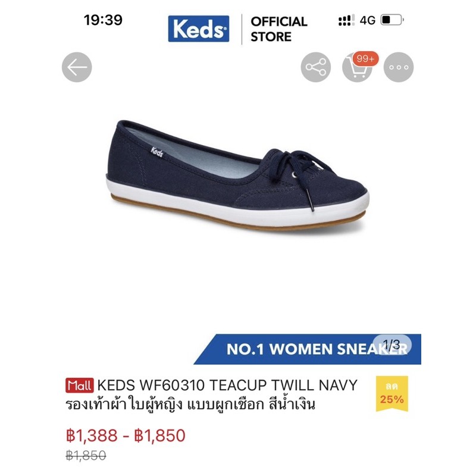Open the share icon
Image resolution: width=476 pixels, height=476 pixels.
[x=316, y=67]
